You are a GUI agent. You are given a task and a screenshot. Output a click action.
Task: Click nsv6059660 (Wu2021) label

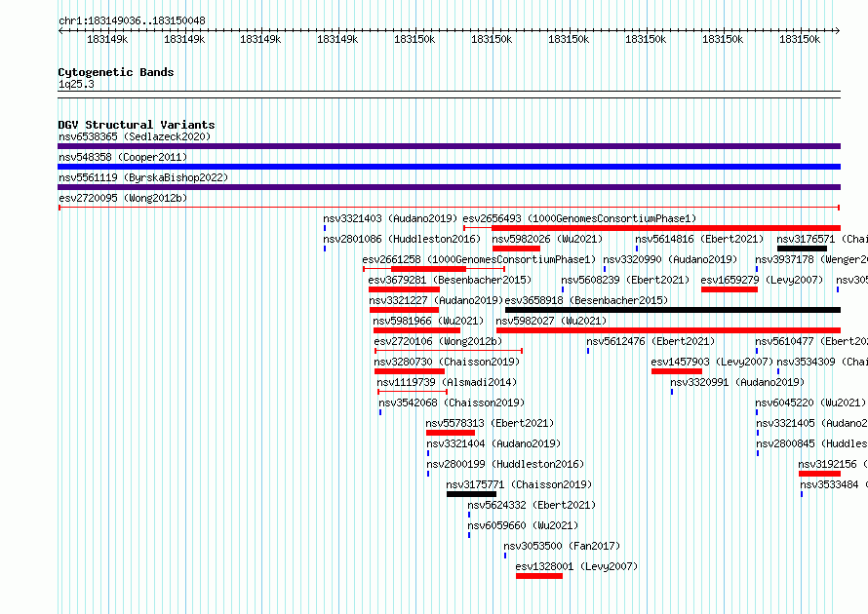pos(523,525)
